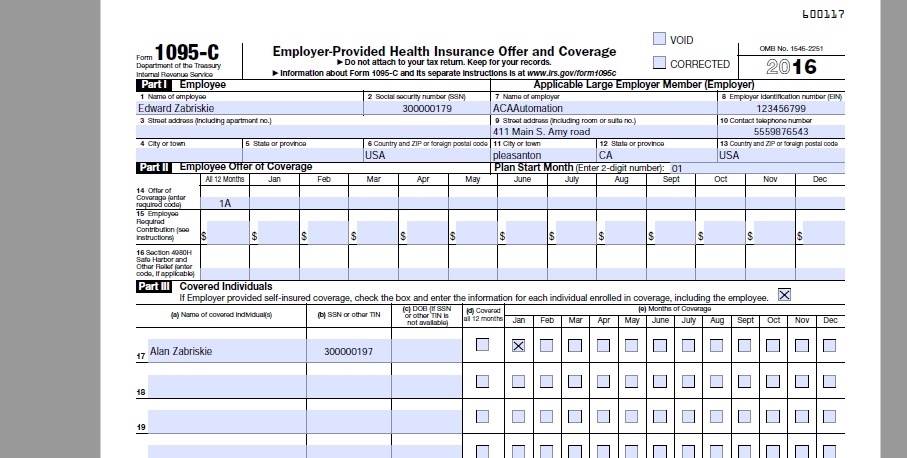The height and width of the screenshot is (458, 907).
Task: Click the 'OMB No. 1545-2251' text
Action: [x=791, y=49]
